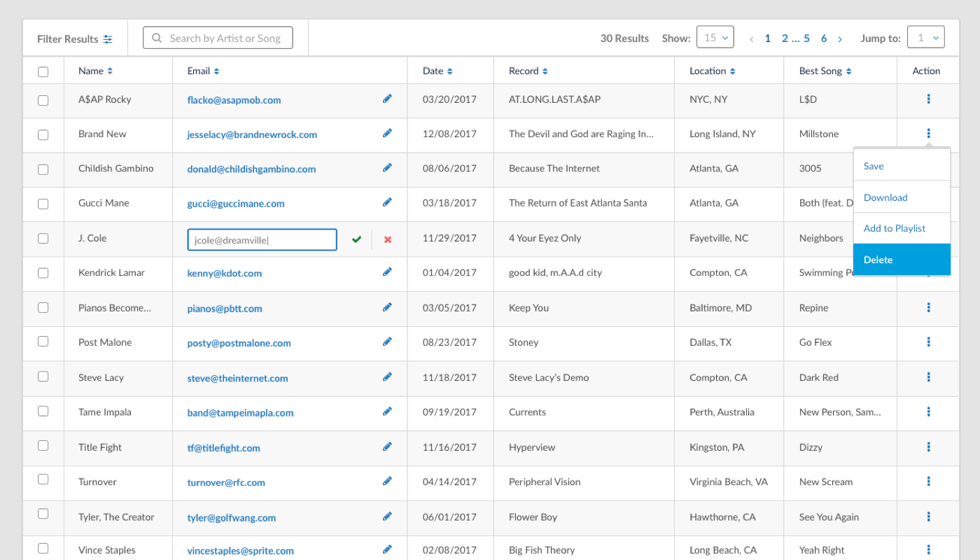Open the kenny@kdot.com email link
Viewport: 980px width, 560px height.
(224, 273)
